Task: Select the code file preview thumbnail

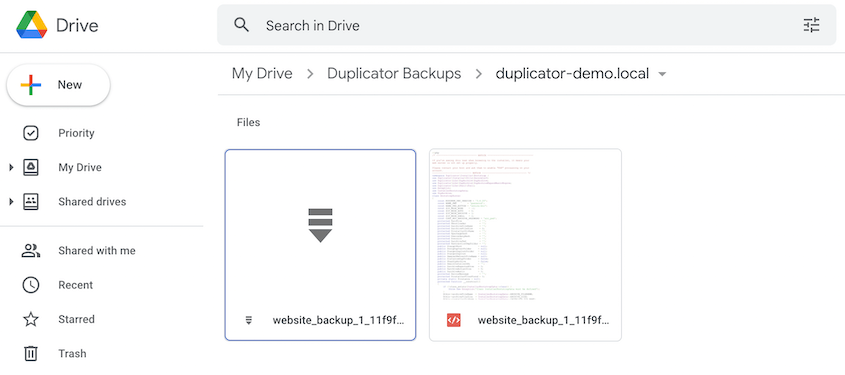Action: (525, 225)
